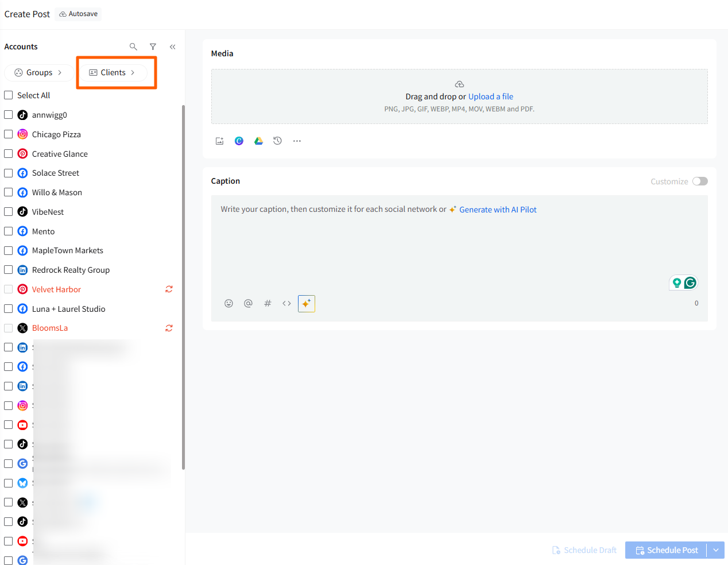Tick the Creative Glance checkbox

pyautogui.click(x=9, y=154)
